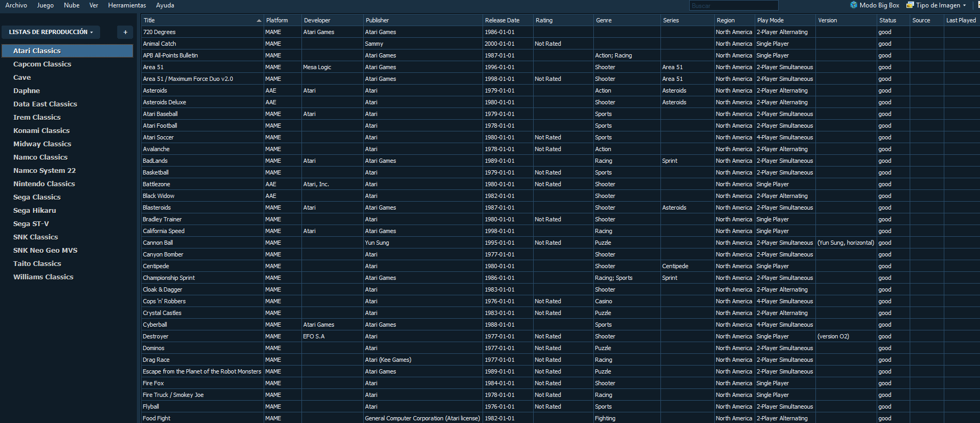Sort by the Play Mode column header
This screenshot has height=423, width=980.
(785, 20)
